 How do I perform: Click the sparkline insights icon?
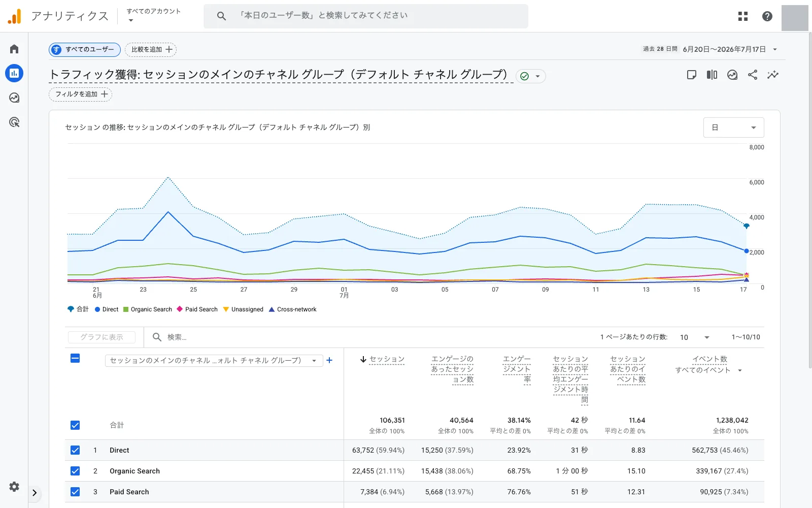coord(773,75)
